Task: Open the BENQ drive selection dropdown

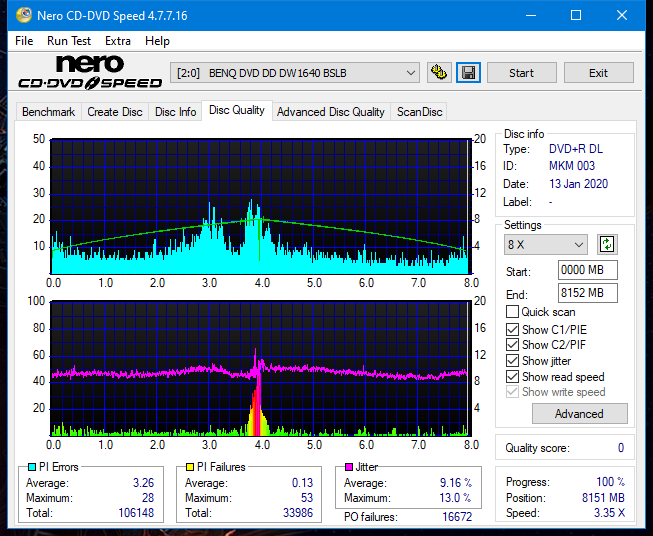Action: pos(296,73)
